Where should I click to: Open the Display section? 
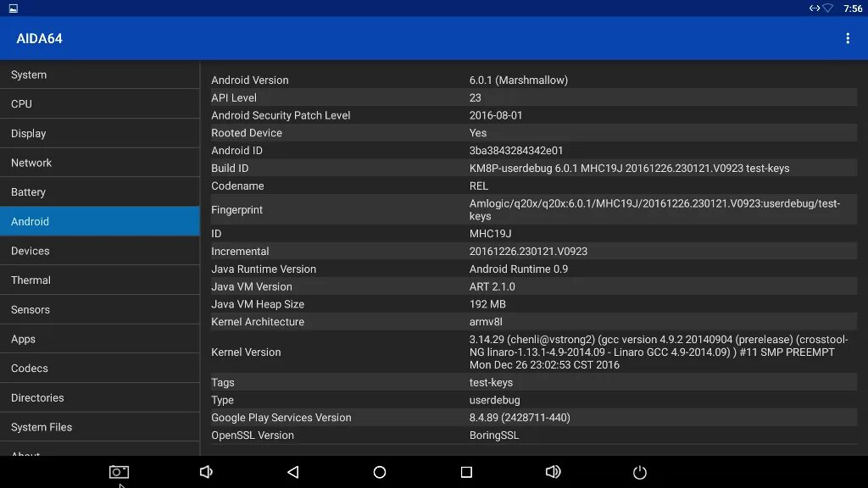(100, 133)
